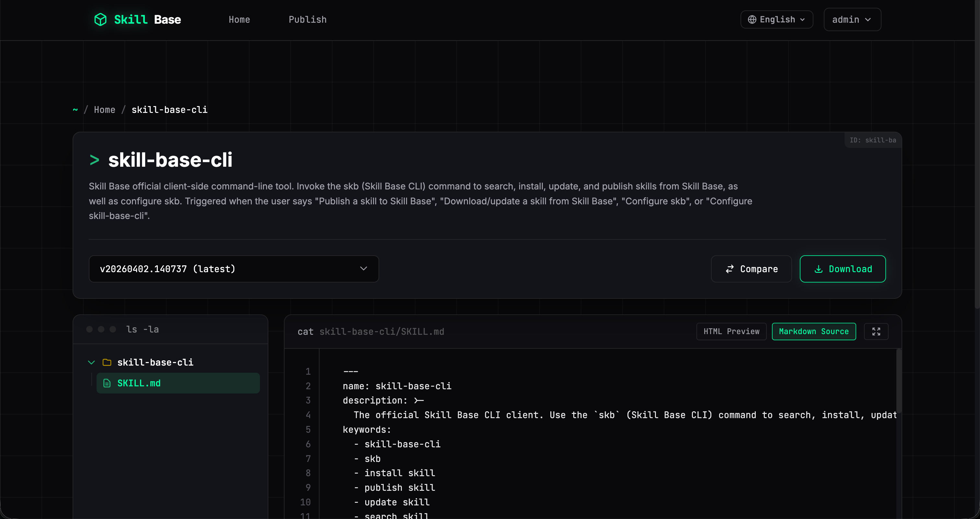Click the SKILL.md file document icon

click(x=107, y=383)
